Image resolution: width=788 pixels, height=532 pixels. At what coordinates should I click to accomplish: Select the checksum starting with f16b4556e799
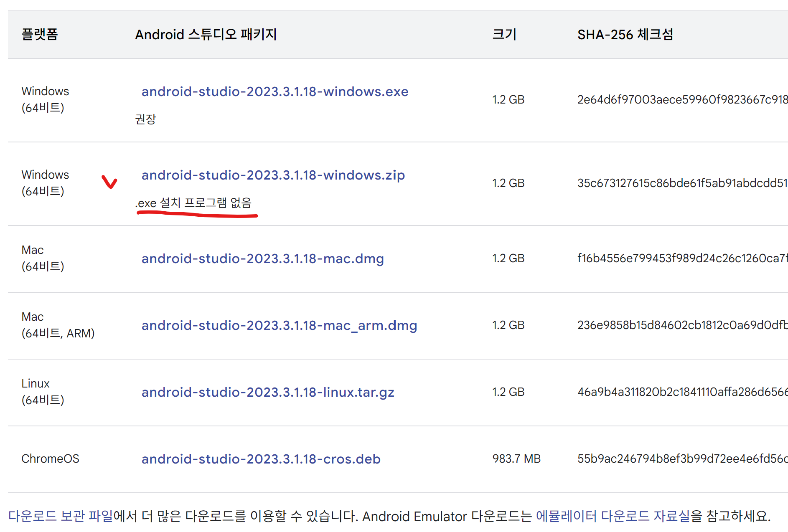682,258
